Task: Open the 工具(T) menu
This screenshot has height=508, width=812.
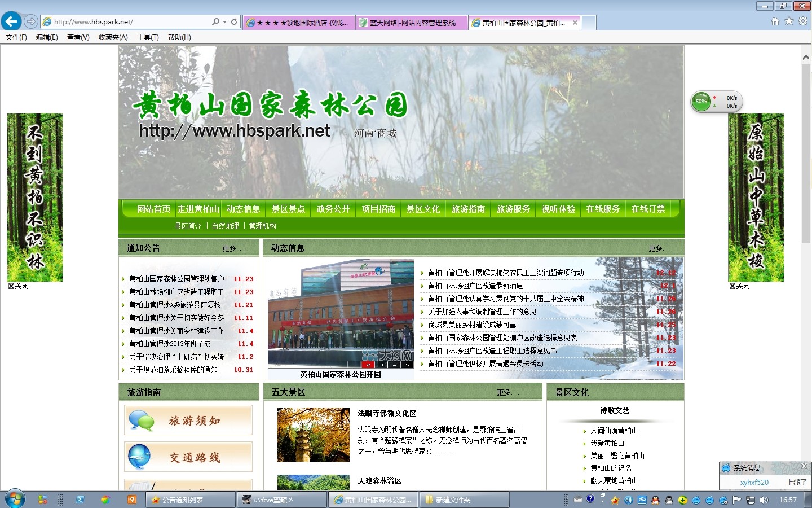Action: pyautogui.click(x=148, y=37)
